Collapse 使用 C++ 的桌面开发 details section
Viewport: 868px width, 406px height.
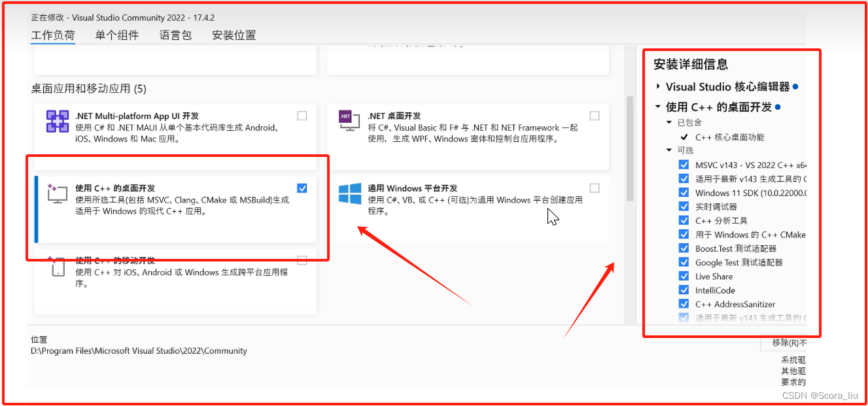(658, 107)
